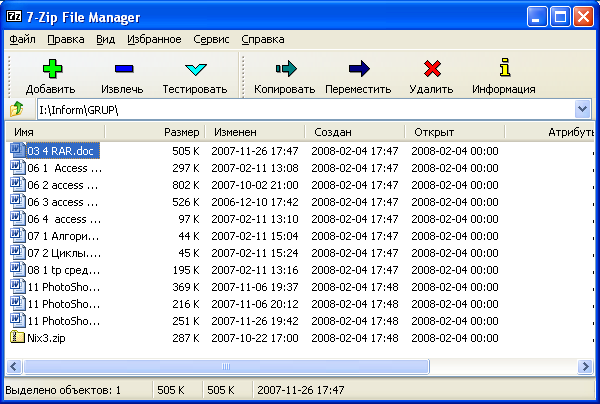Click the 7z icon in title bar
This screenshot has height=404, width=600.
tap(14, 16)
